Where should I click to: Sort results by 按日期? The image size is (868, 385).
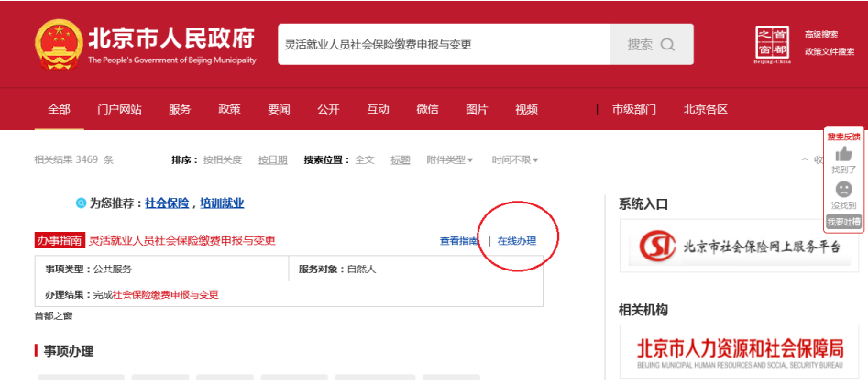[272, 159]
